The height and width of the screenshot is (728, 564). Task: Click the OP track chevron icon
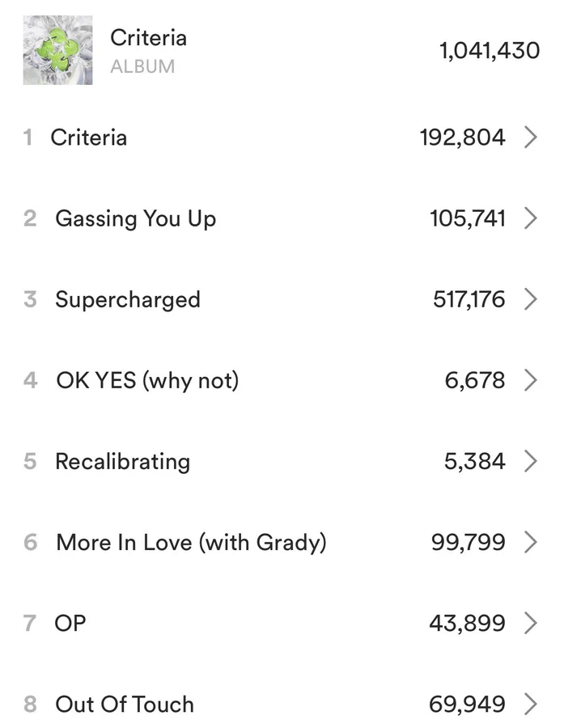531,623
